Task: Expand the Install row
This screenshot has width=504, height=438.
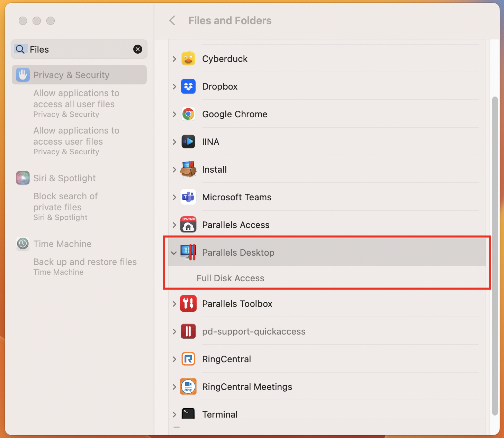Action: (x=174, y=170)
